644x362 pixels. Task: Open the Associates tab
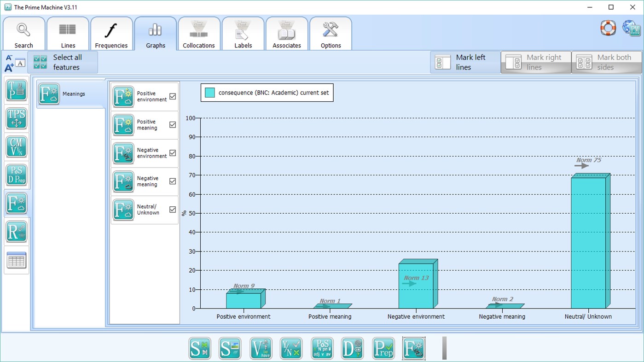287,34
